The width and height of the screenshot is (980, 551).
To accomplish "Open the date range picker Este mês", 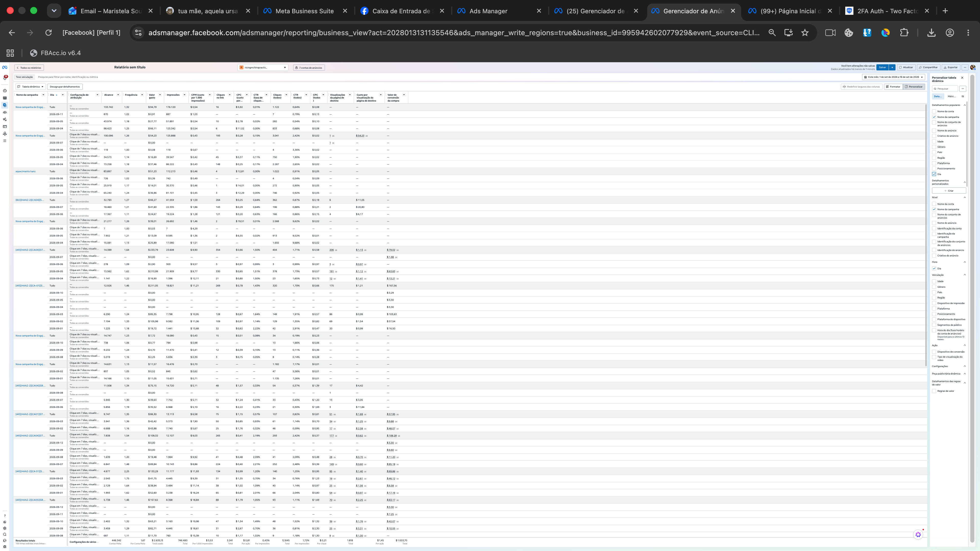I will pyautogui.click(x=893, y=77).
